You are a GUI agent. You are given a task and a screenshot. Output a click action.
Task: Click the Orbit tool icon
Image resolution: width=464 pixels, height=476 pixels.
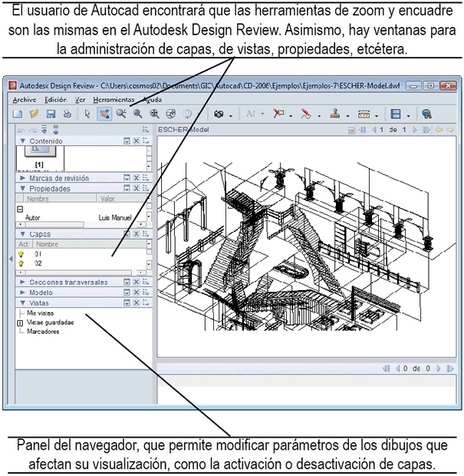point(171,114)
